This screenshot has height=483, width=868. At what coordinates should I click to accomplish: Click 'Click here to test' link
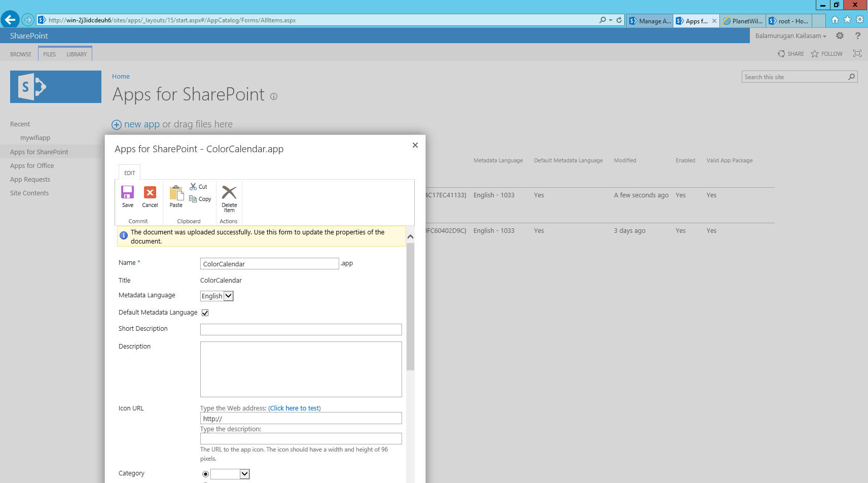click(295, 408)
